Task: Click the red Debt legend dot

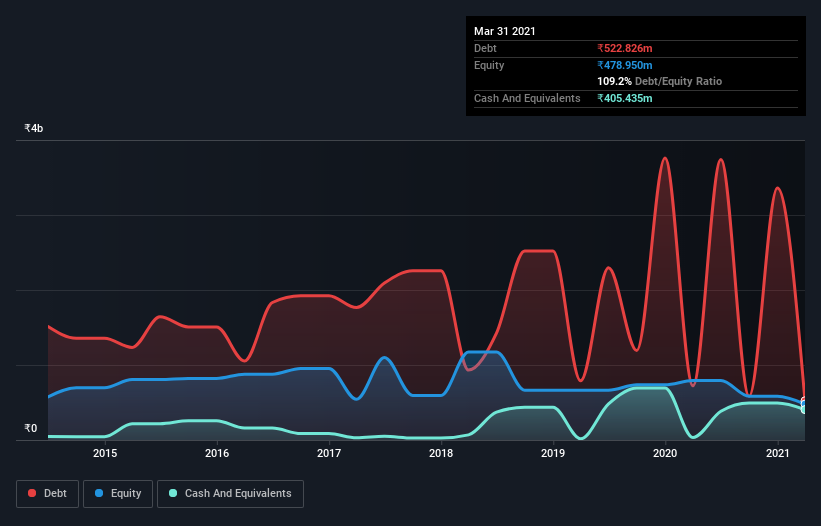Action: 32,493
